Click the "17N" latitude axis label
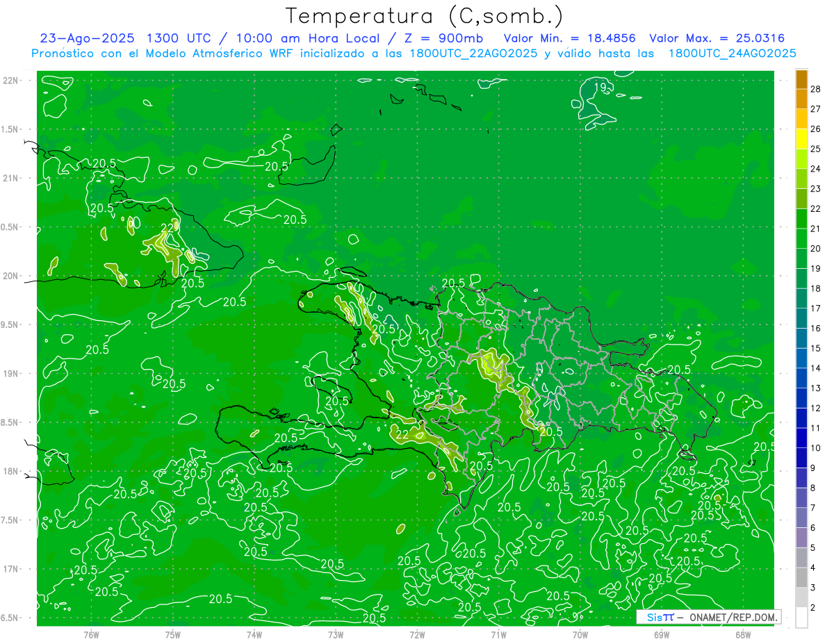834x644 pixels. pos(12,569)
